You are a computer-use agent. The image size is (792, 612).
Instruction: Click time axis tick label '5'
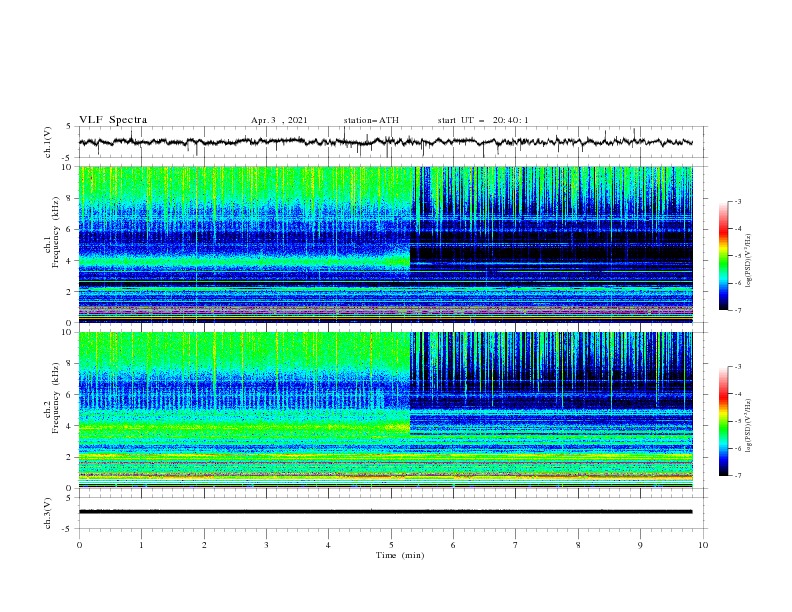tap(391, 545)
